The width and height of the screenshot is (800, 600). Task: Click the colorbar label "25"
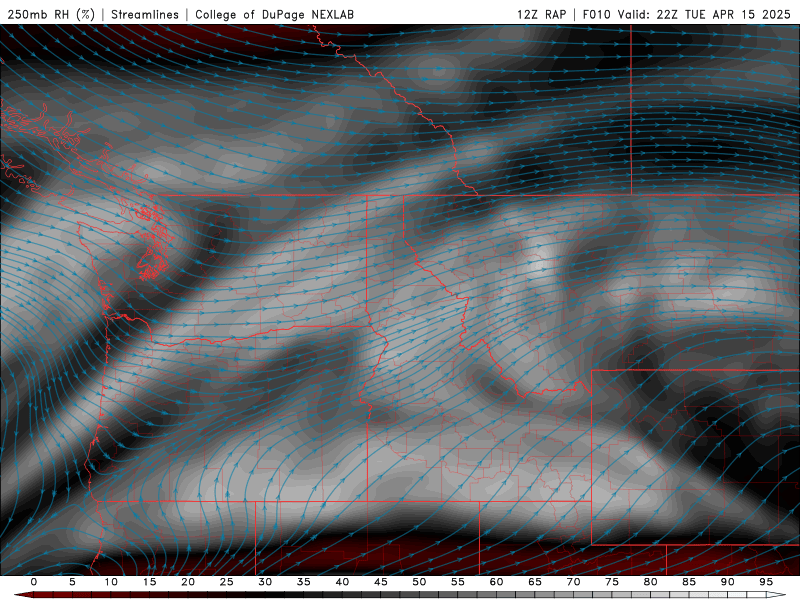[x=227, y=582]
